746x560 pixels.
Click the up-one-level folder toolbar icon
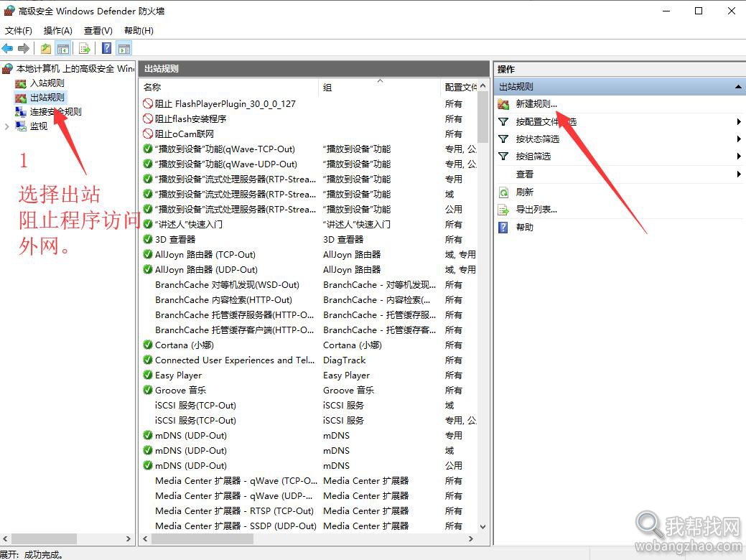pyautogui.click(x=46, y=48)
